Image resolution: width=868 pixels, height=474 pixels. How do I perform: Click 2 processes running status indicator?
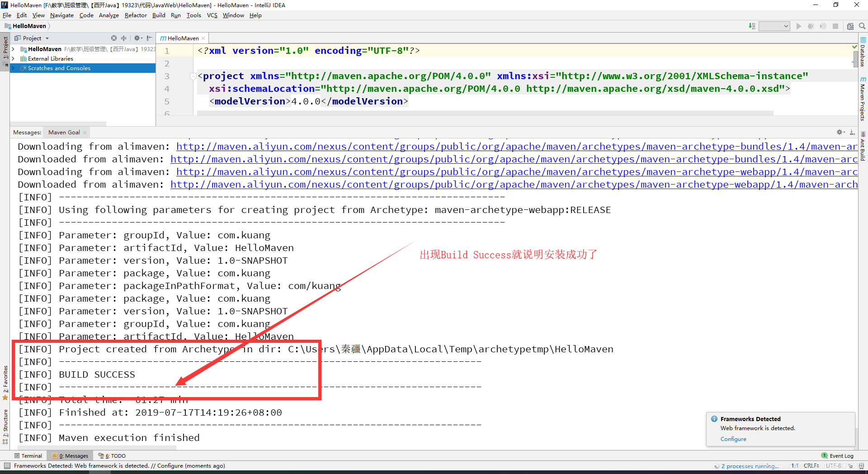click(x=747, y=466)
